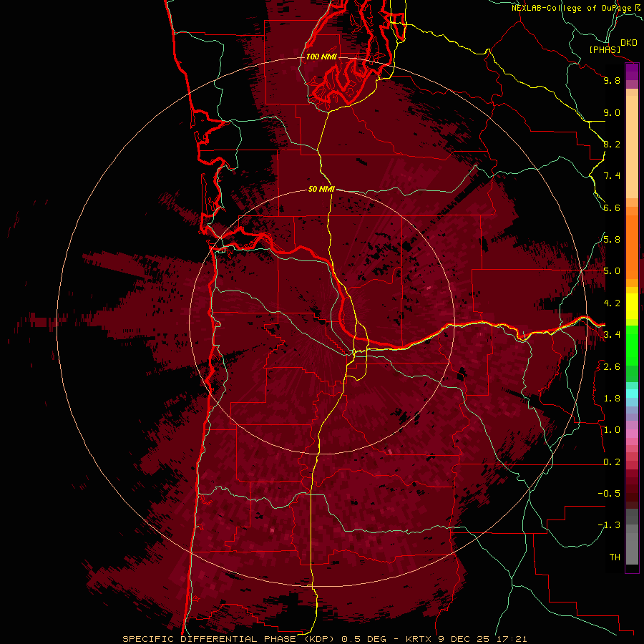Pick the purple top color bar segment
The height and width of the screenshot is (644, 644).
632,72
